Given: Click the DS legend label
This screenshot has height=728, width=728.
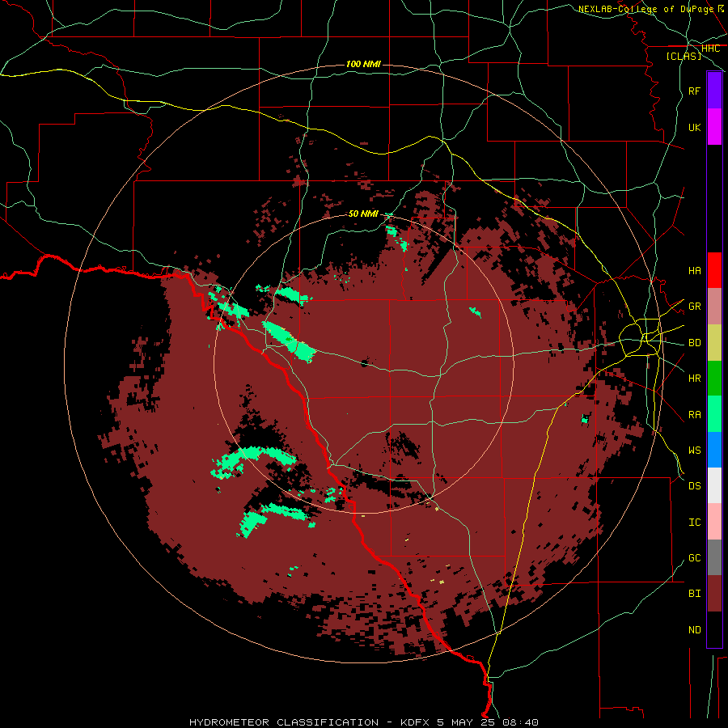Looking at the screenshot, I should (694, 485).
